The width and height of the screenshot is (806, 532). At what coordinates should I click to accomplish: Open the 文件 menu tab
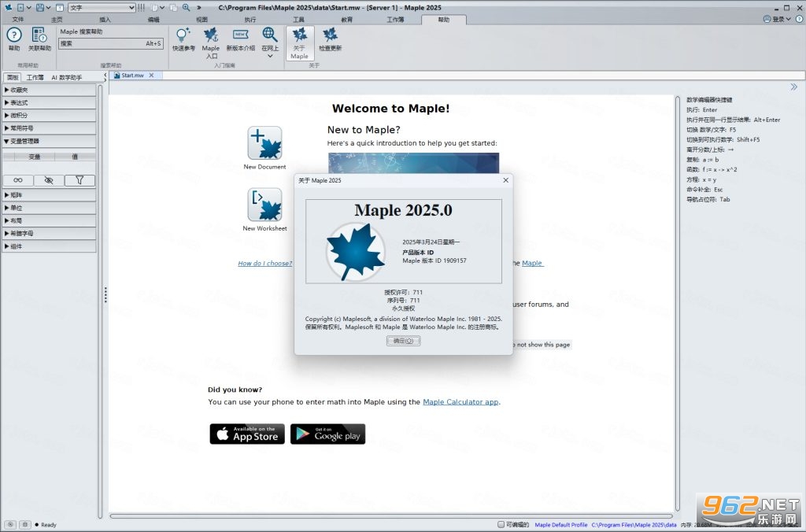(x=18, y=20)
